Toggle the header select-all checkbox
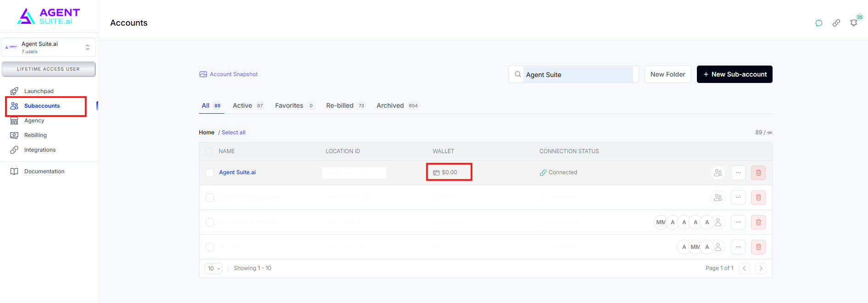This screenshot has width=868, height=303. pos(209,151)
